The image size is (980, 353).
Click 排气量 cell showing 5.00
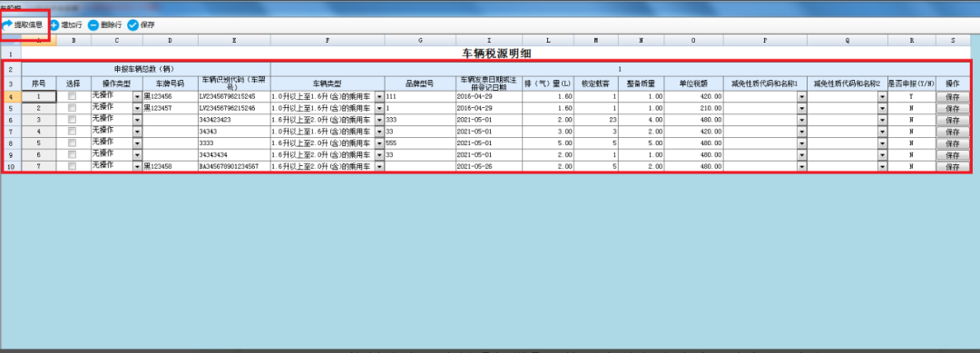tap(548, 143)
